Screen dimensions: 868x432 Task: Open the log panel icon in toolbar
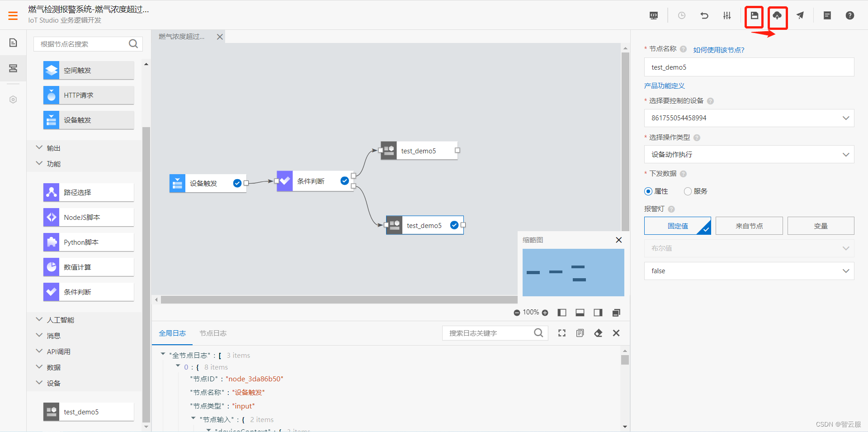point(827,16)
